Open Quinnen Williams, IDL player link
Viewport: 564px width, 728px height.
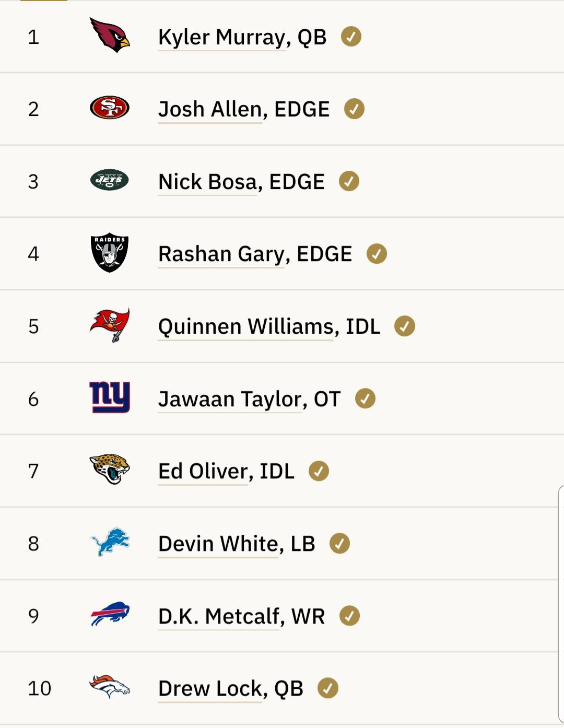[269, 326]
